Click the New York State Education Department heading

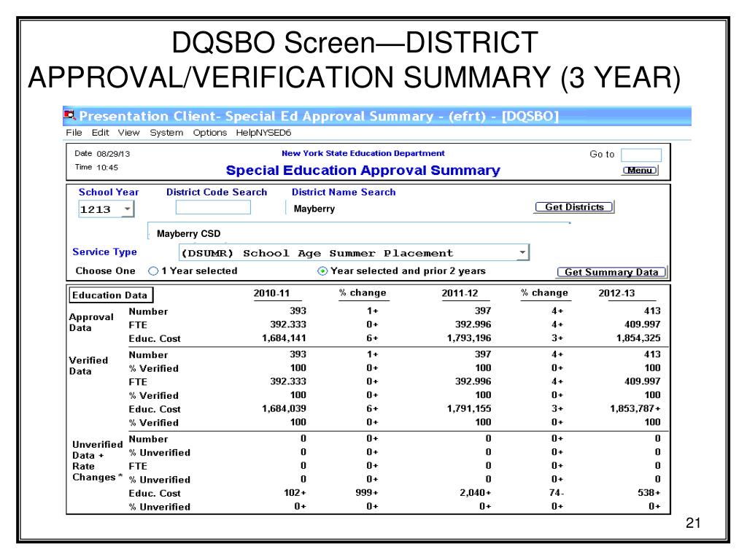[363, 153]
